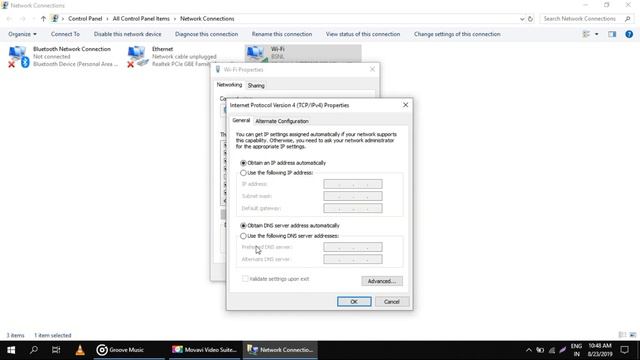Show hidden system tray icons
This screenshot has width=640, height=360.
[x=529, y=350]
